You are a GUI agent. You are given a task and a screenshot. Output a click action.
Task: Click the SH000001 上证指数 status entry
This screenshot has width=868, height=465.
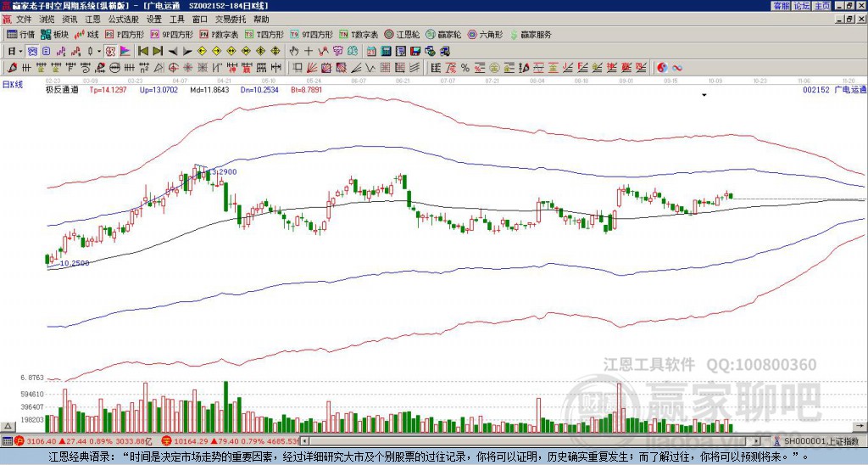[821, 441]
